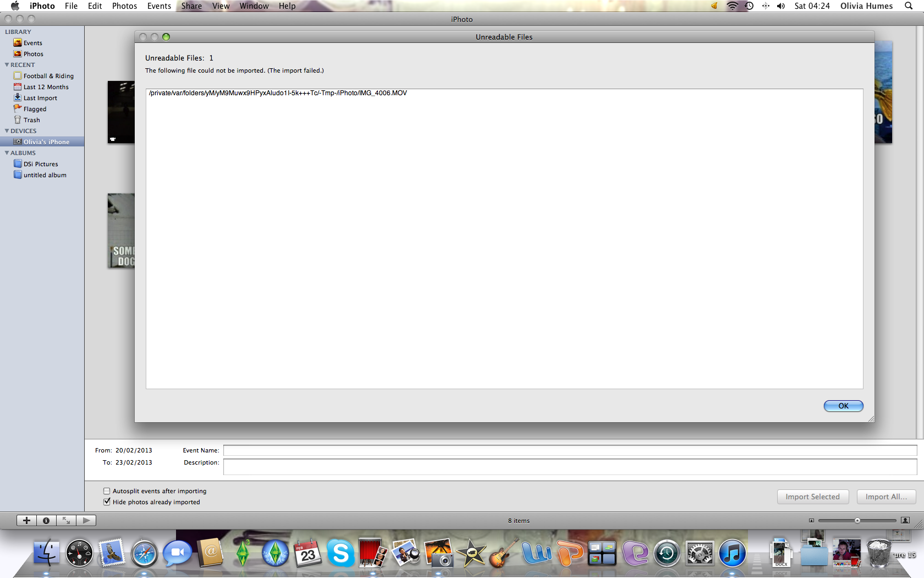The image size is (924, 578).
Task: Enable Autosplit events after importing
Action: pos(107,491)
